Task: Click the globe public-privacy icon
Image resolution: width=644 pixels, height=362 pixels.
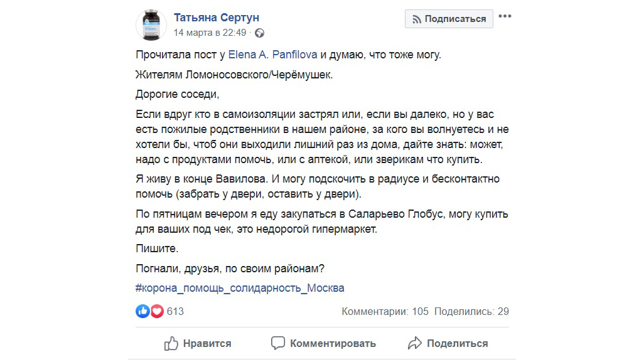Action: pyautogui.click(x=259, y=33)
